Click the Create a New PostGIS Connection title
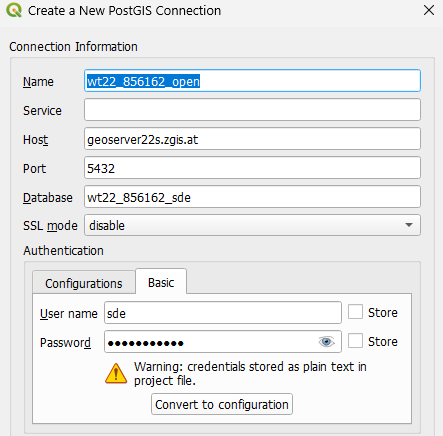443x436 pixels. pyautogui.click(x=124, y=10)
